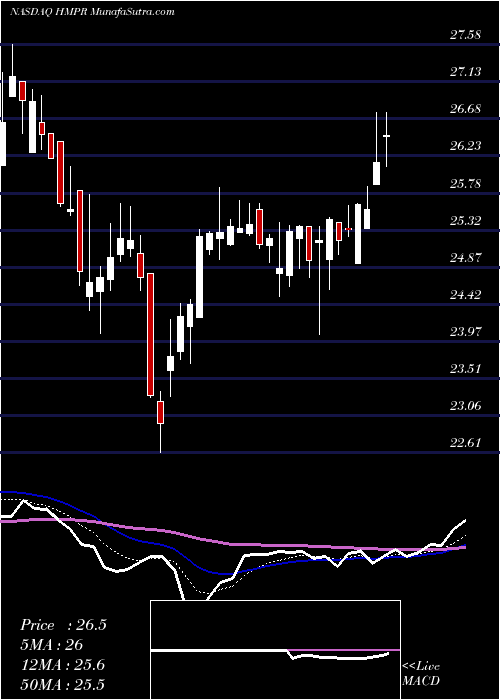The width and height of the screenshot is (500, 700).
Task: Click the 5MA : 26 readout
Action: 51,645
